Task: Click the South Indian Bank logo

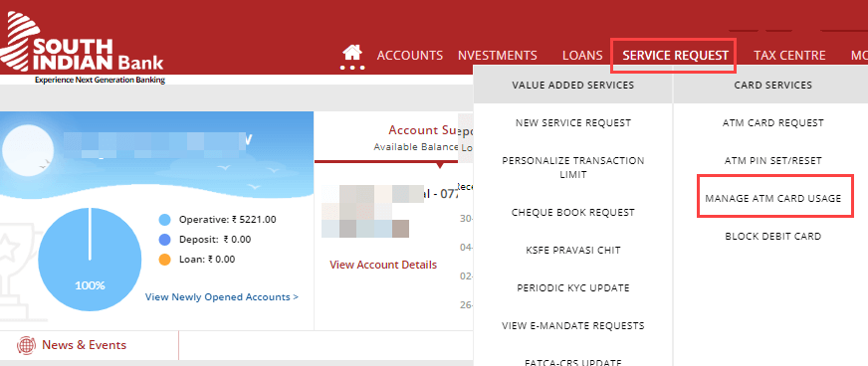Action: [83, 48]
